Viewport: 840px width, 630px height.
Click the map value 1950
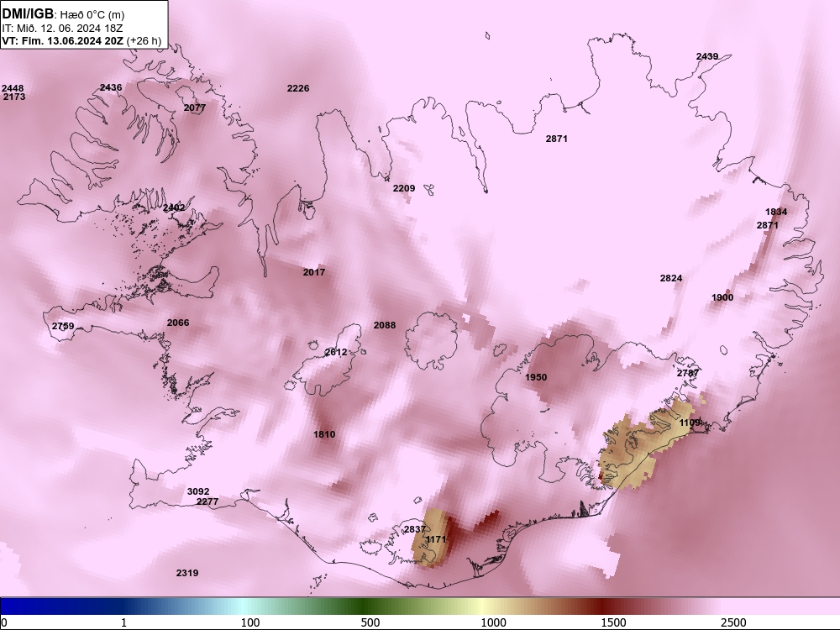point(536,377)
